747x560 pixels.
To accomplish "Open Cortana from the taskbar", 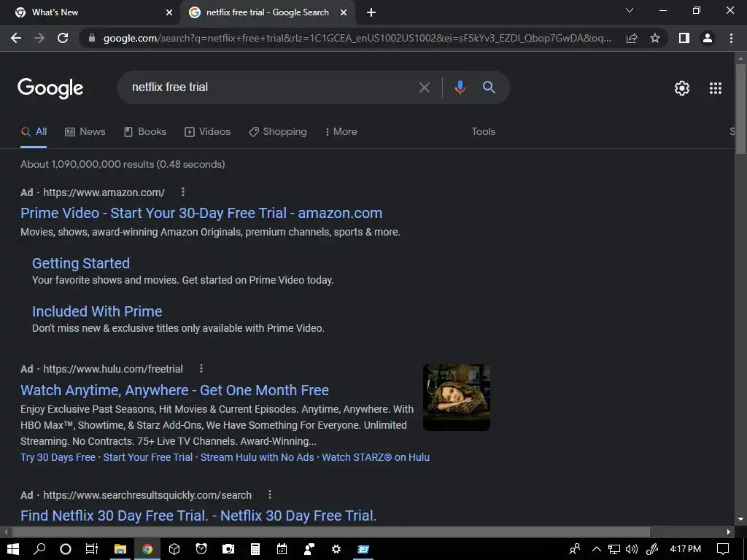I will (x=65, y=549).
